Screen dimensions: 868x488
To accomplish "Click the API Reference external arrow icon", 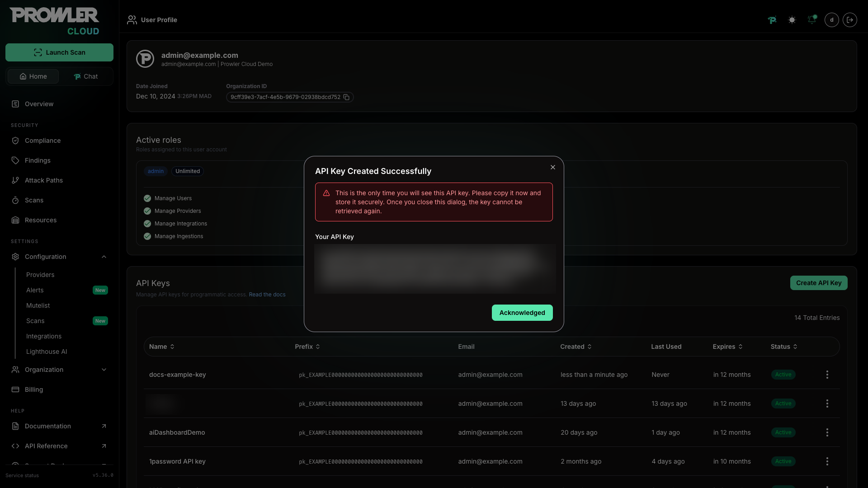I will click(104, 446).
